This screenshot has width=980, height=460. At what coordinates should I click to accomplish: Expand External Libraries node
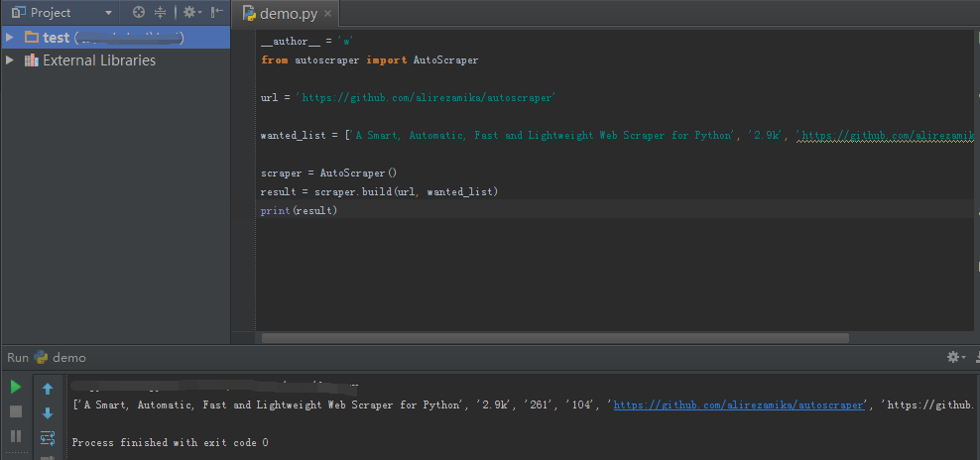pos(10,60)
